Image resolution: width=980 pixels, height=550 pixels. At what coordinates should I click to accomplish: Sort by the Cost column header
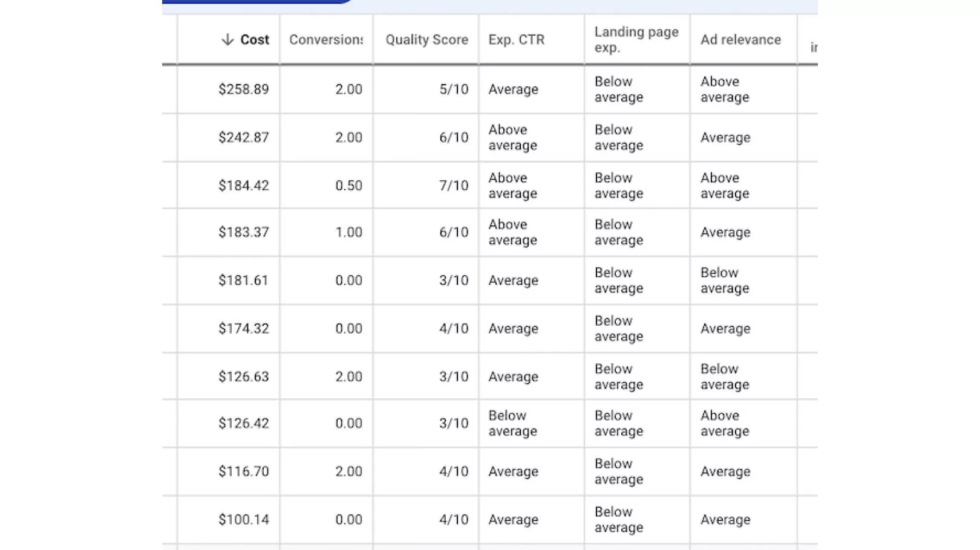255,40
